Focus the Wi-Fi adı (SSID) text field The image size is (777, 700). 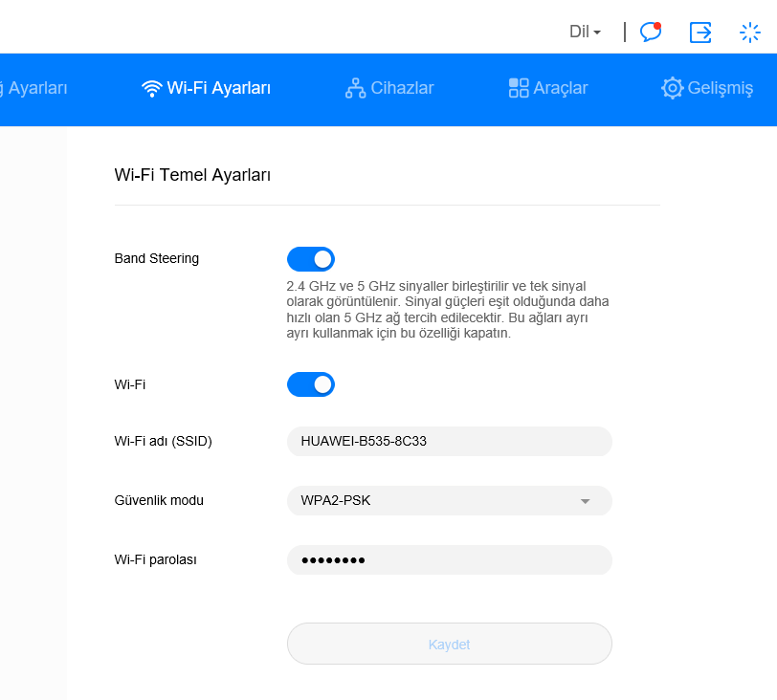pos(449,441)
